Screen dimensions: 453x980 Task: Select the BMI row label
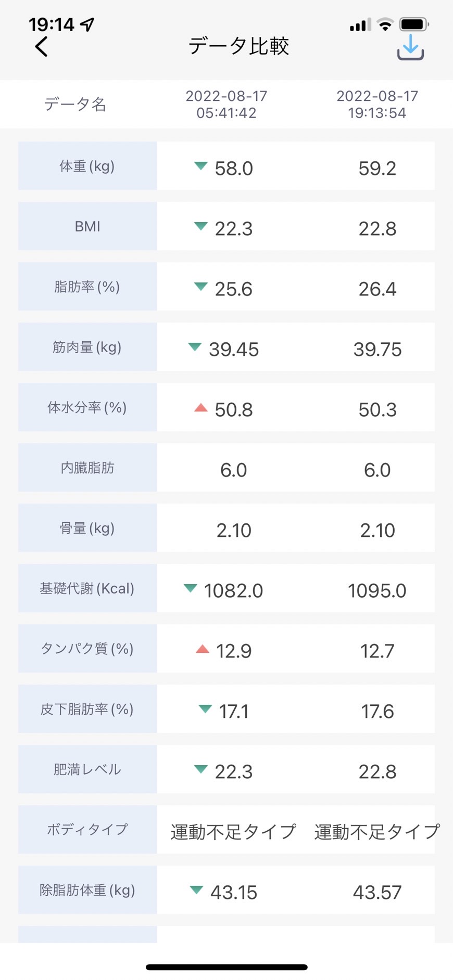(87, 226)
